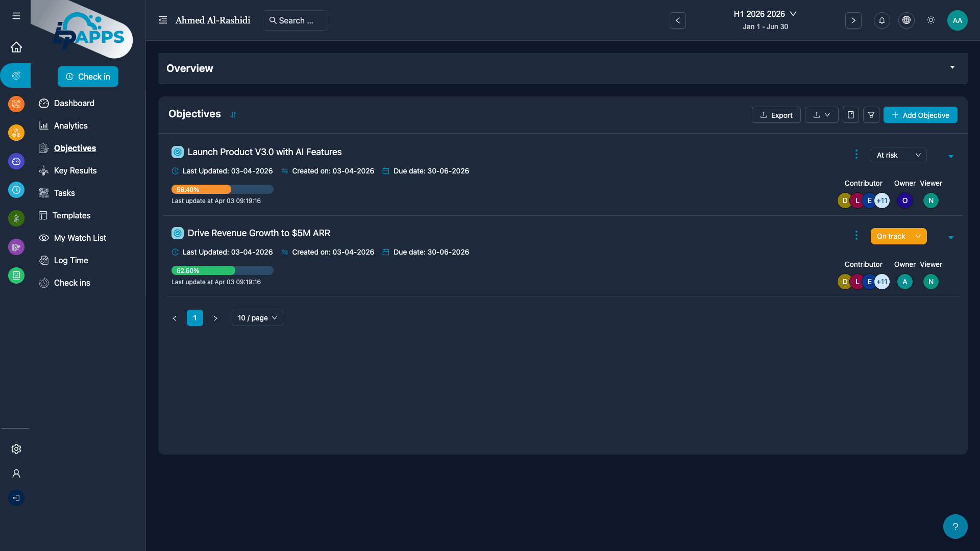Open settings gear in left rail
The width and height of the screenshot is (980, 551).
[16, 449]
